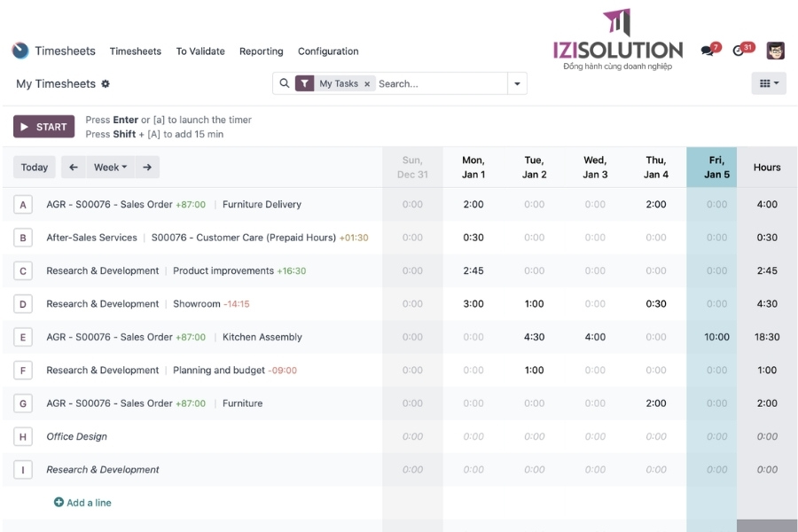Screen dimensions: 798x532
Task: Open the search options dropdown arrow
Action: (x=517, y=83)
